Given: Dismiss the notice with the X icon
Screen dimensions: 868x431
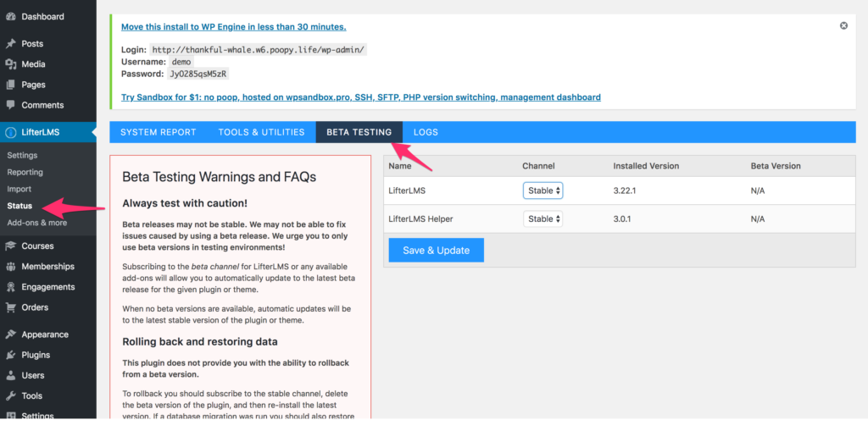Looking at the screenshot, I should [843, 25].
